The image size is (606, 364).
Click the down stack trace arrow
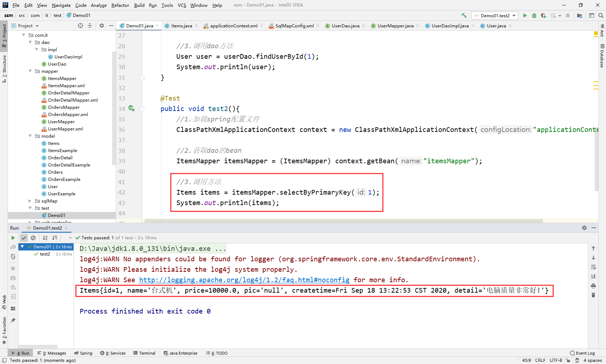pyautogui.click(x=593, y=258)
